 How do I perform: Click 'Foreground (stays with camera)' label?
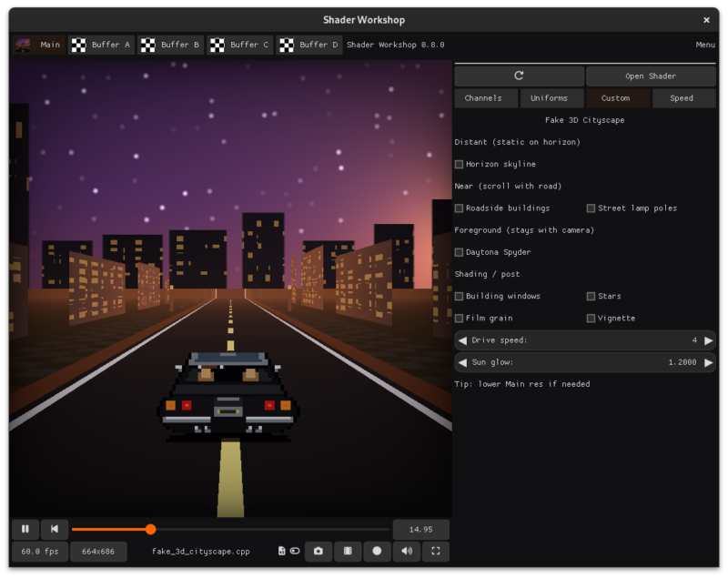[x=524, y=229]
